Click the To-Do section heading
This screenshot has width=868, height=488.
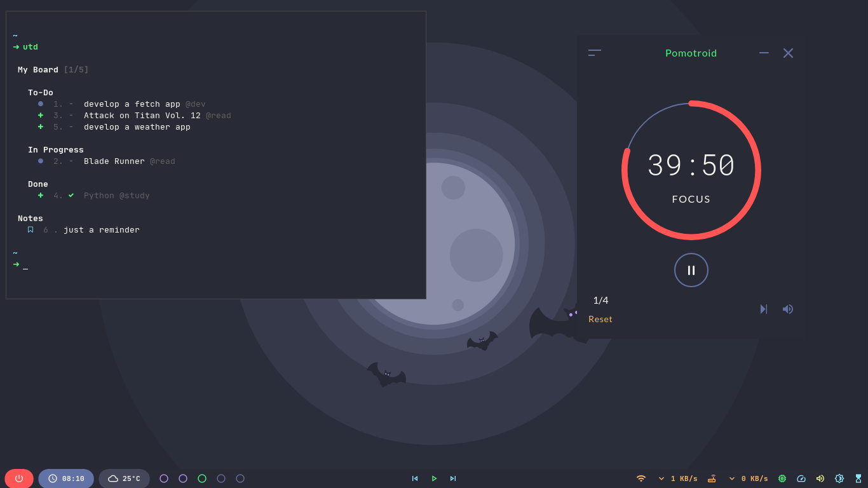click(x=41, y=93)
